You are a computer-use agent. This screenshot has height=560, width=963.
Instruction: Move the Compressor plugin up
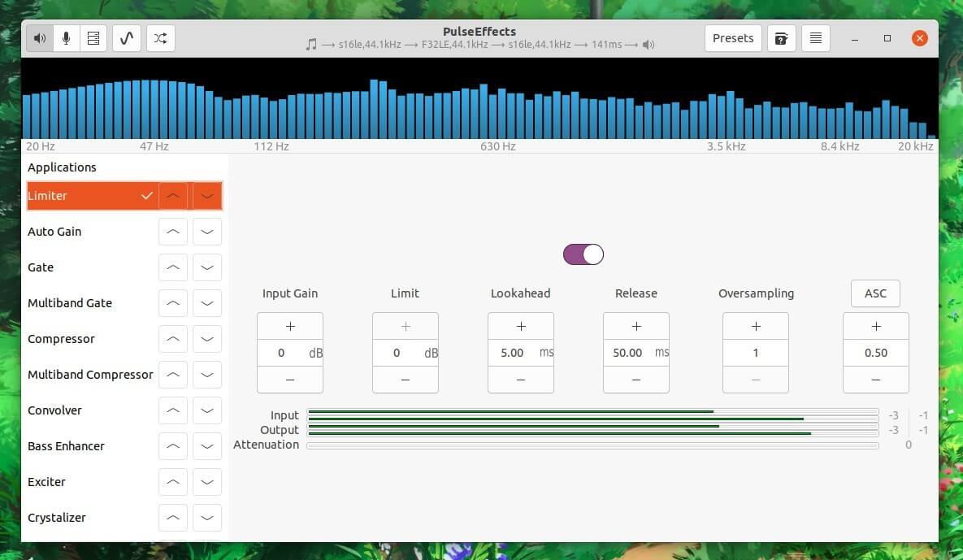click(172, 338)
